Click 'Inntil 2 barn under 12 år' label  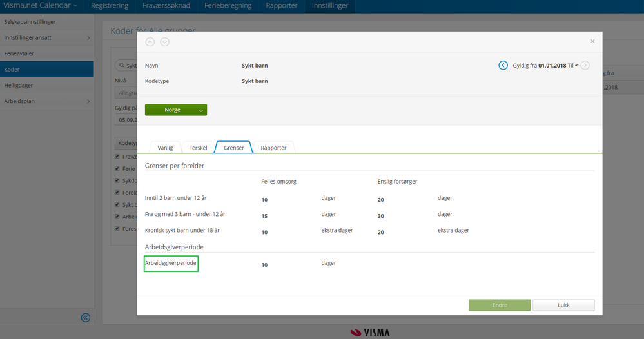(x=176, y=198)
